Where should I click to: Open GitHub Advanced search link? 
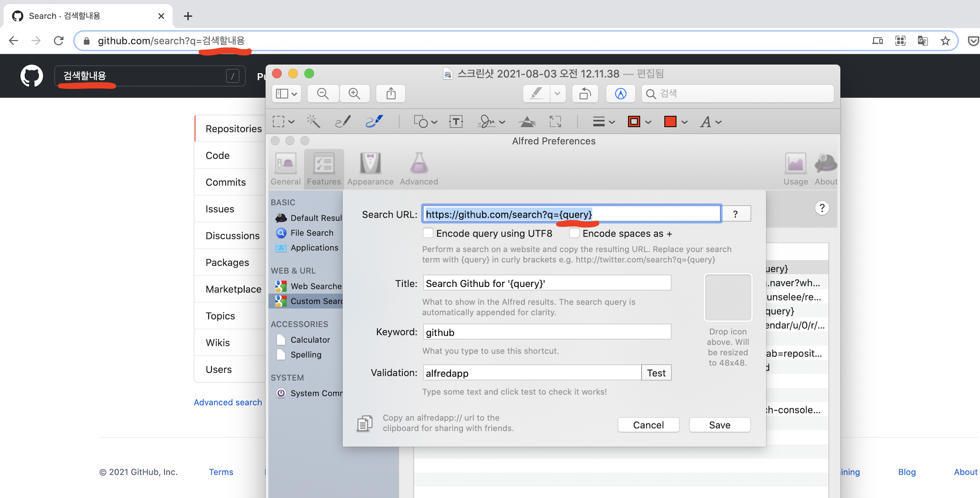(x=228, y=402)
